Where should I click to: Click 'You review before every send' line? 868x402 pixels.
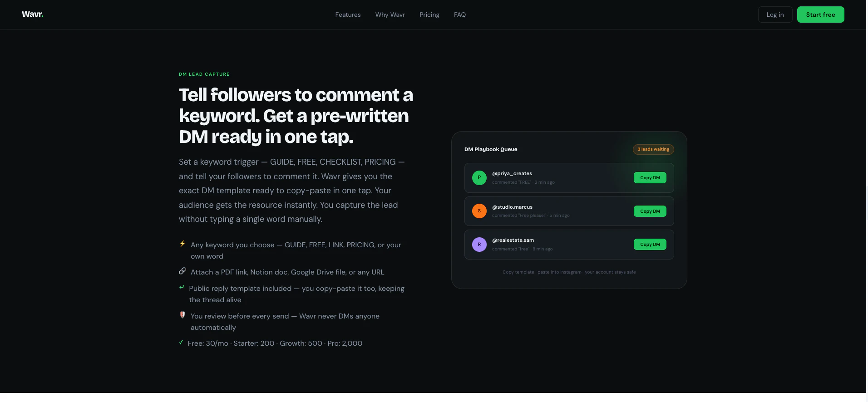tap(285, 322)
